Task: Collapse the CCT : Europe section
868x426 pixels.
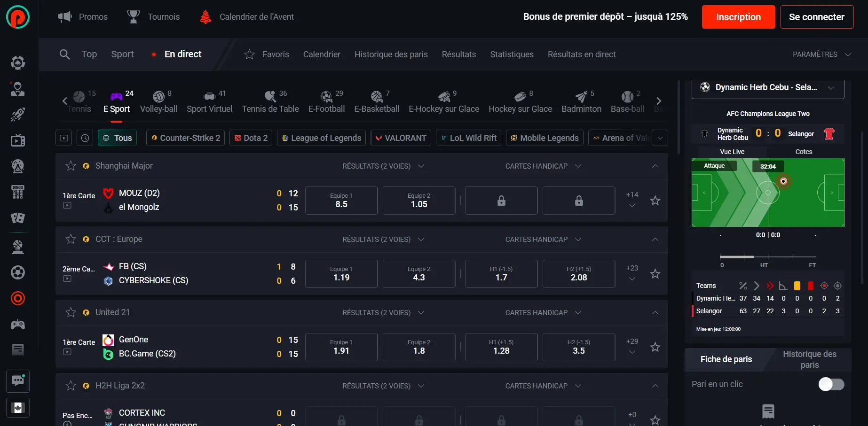Action: pyautogui.click(x=655, y=240)
